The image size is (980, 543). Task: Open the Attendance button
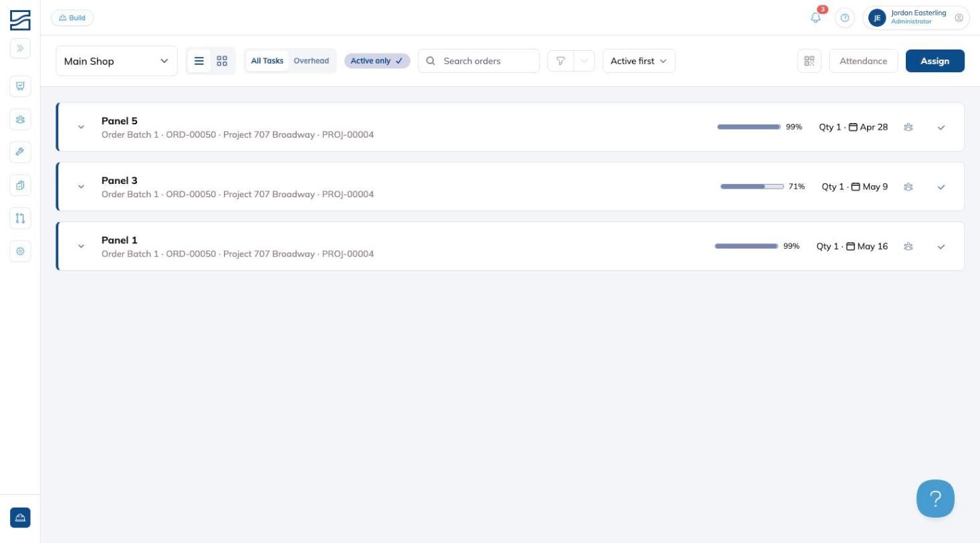pos(864,61)
